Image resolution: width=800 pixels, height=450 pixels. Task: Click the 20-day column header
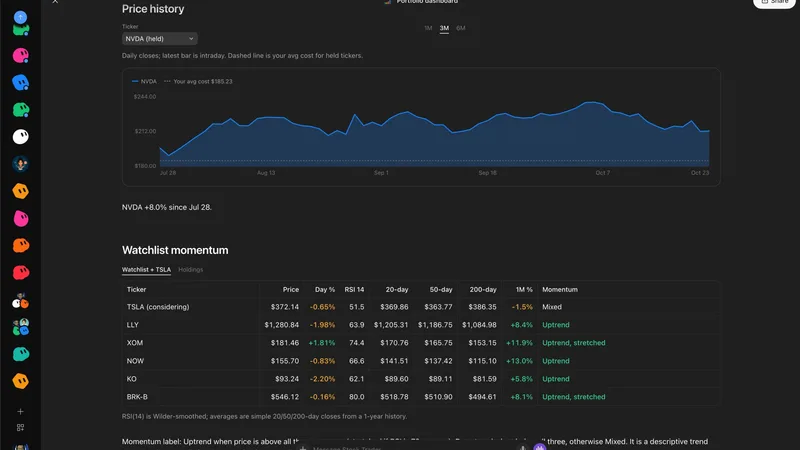397,289
